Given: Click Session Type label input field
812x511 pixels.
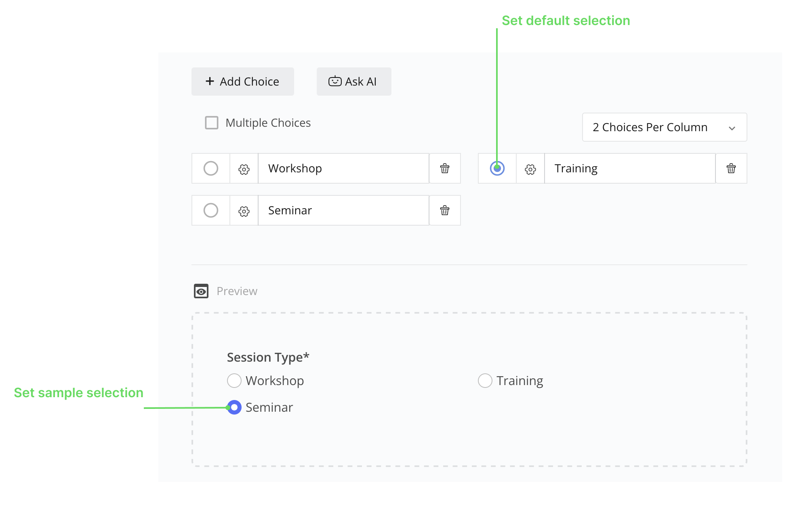Looking at the screenshot, I should tap(267, 356).
